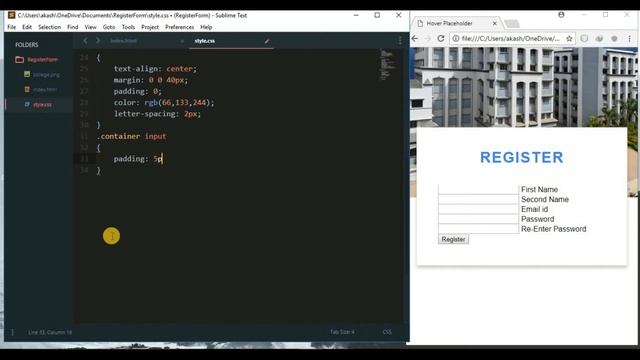640x360 pixels.
Task: Open the Preferences menu
Action: [x=180, y=27]
